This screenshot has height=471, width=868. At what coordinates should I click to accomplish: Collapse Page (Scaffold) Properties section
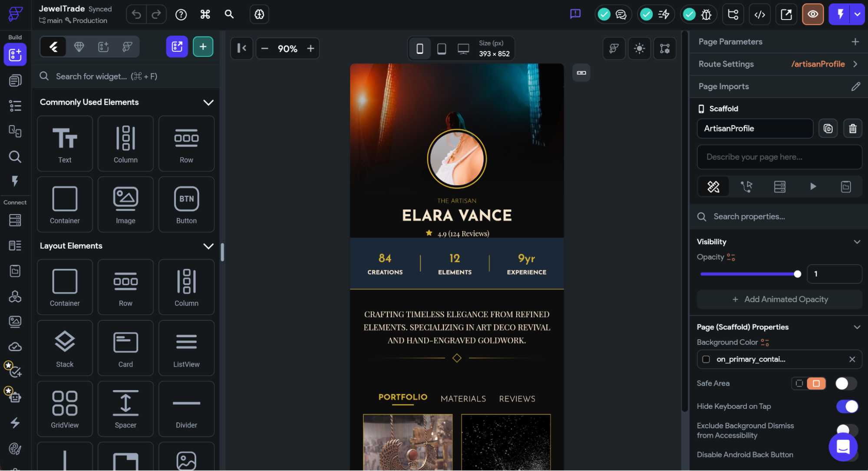point(857,327)
